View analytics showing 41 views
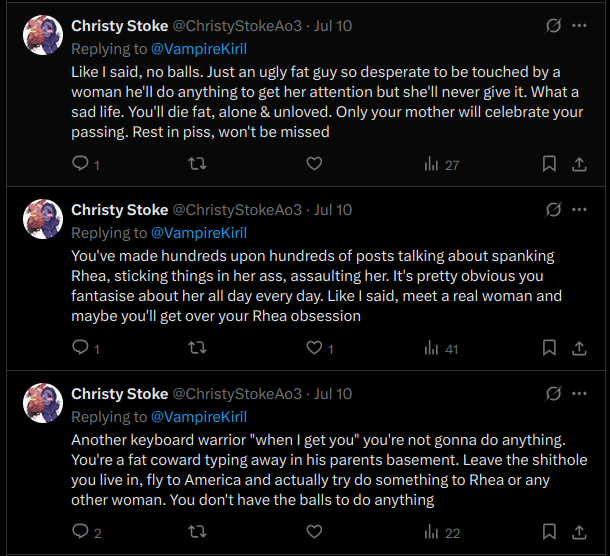Image resolution: width=610 pixels, height=556 pixels. pyautogui.click(x=441, y=348)
